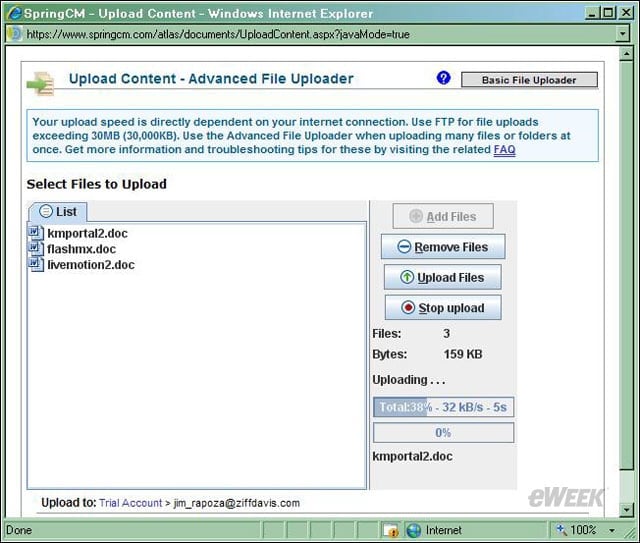Click the page icon in the address bar
The image size is (640, 543).
point(16,34)
